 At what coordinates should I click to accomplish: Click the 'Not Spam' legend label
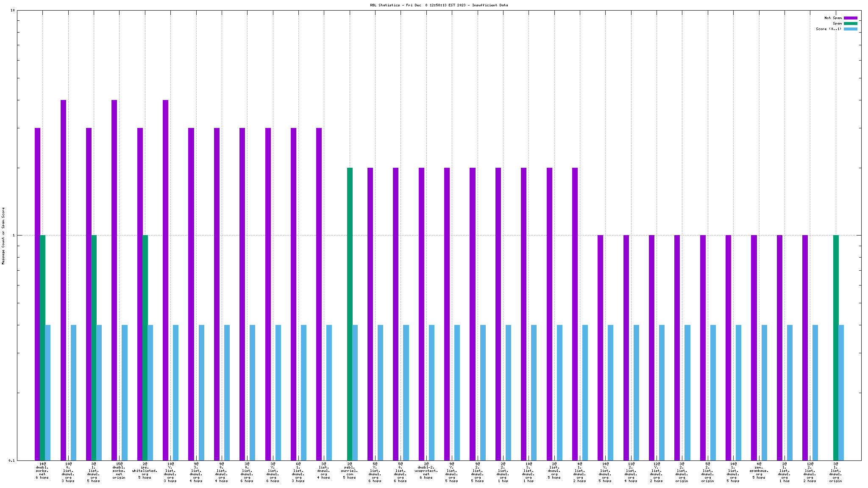point(833,18)
